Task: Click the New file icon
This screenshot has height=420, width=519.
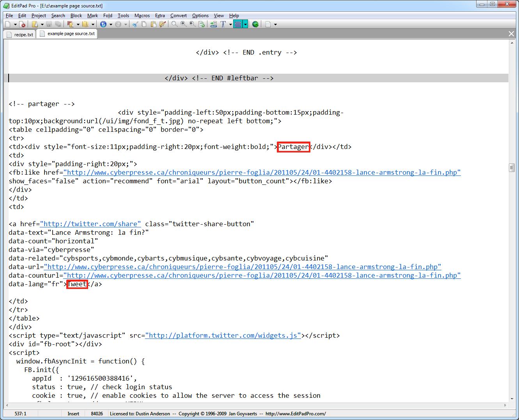Action: pyautogui.click(x=8, y=24)
